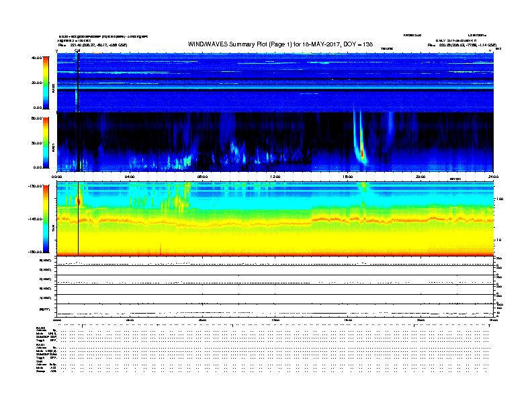532x411 pixels.
Task: Click the RAD2 heading in the status table
Action: coord(40,328)
